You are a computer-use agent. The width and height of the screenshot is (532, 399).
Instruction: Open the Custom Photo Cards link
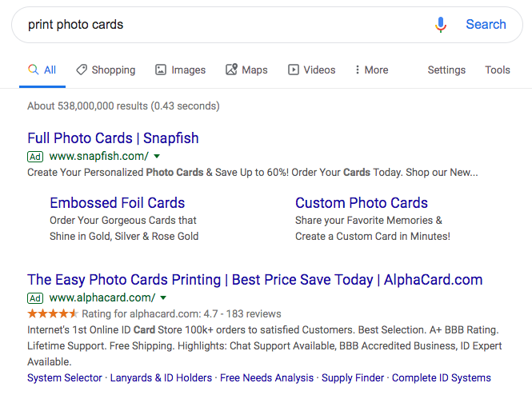[362, 203]
